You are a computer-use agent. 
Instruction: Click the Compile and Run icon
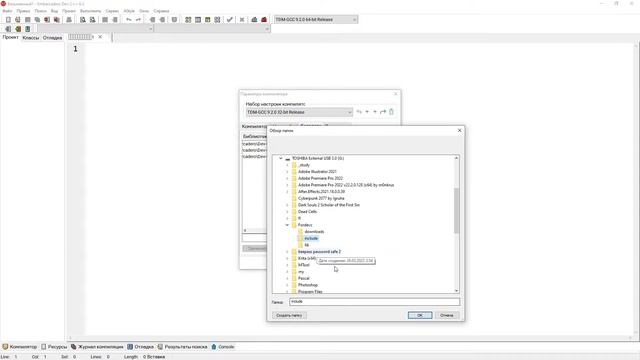208,20
